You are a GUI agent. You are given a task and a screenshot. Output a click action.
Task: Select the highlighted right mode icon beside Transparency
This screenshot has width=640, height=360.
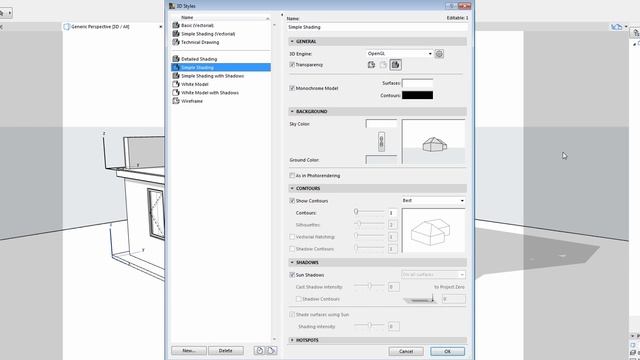coord(395,64)
